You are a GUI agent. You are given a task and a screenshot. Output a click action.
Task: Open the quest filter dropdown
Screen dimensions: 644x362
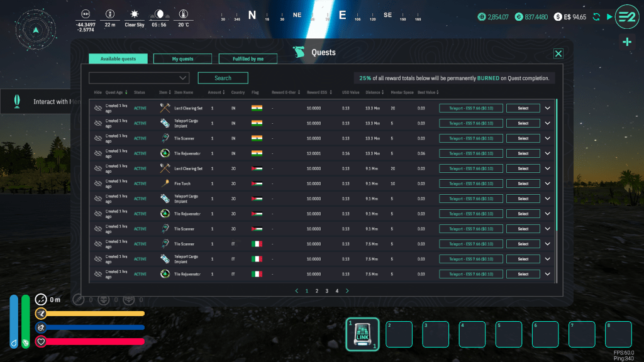[x=139, y=78]
